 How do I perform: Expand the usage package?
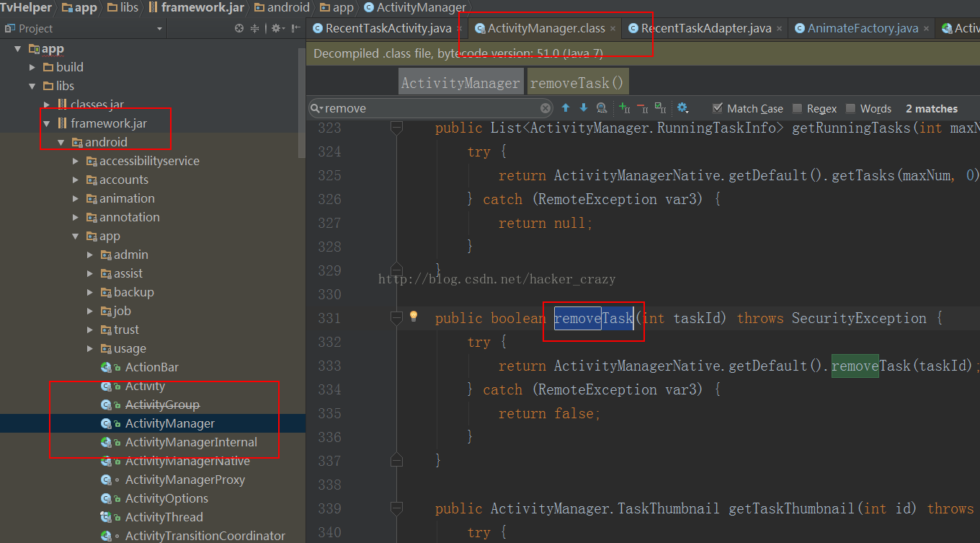90,348
